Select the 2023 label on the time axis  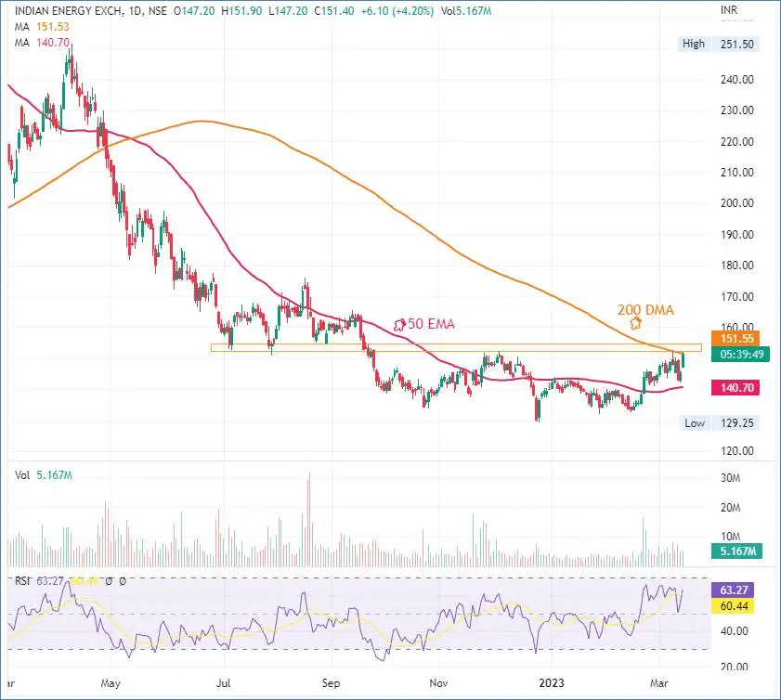coord(550,681)
